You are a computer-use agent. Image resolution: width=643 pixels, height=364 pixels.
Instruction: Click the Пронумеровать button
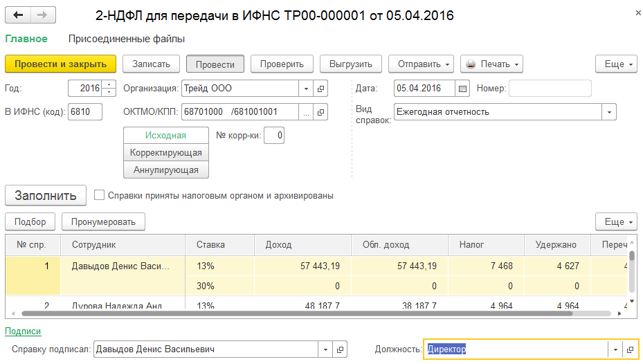click(x=103, y=221)
